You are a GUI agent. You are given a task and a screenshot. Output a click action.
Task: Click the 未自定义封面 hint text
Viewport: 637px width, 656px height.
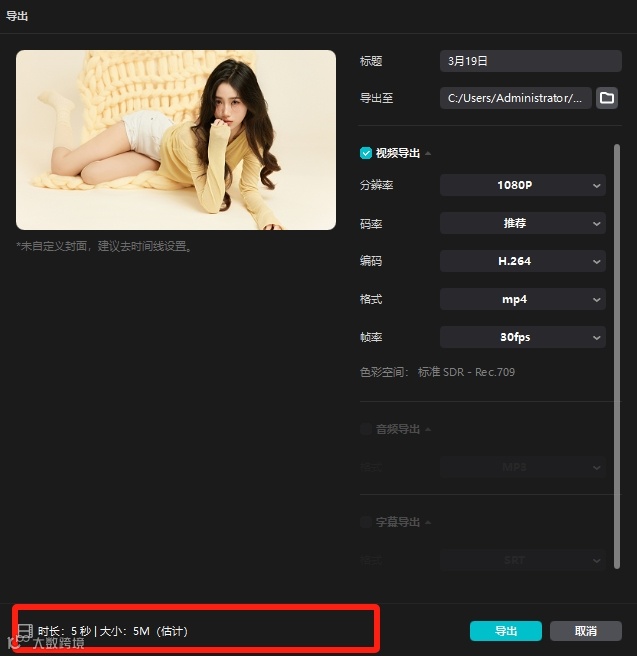[x=104, y=246]
